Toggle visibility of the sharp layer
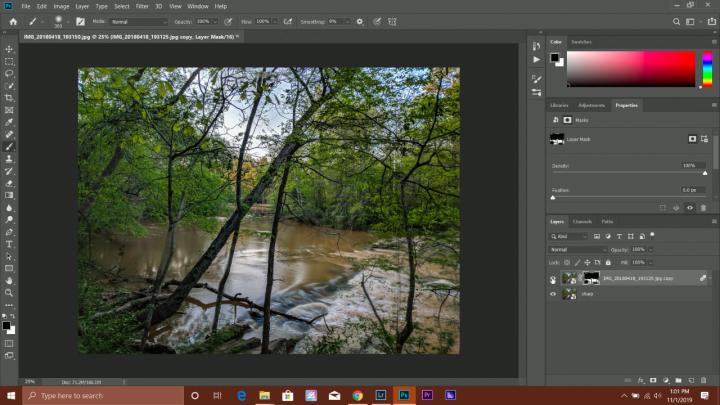 coord(553,294)
